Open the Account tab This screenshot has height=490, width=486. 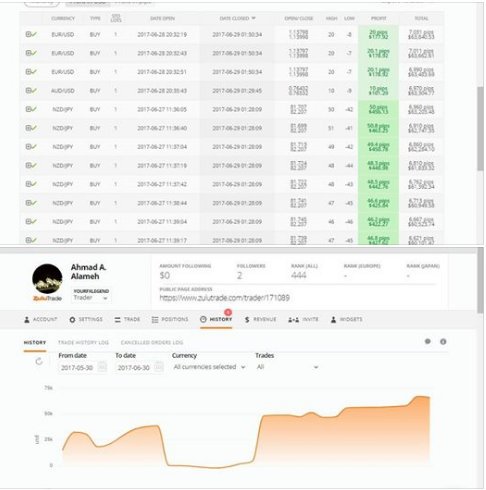click(x=40, y=319)
